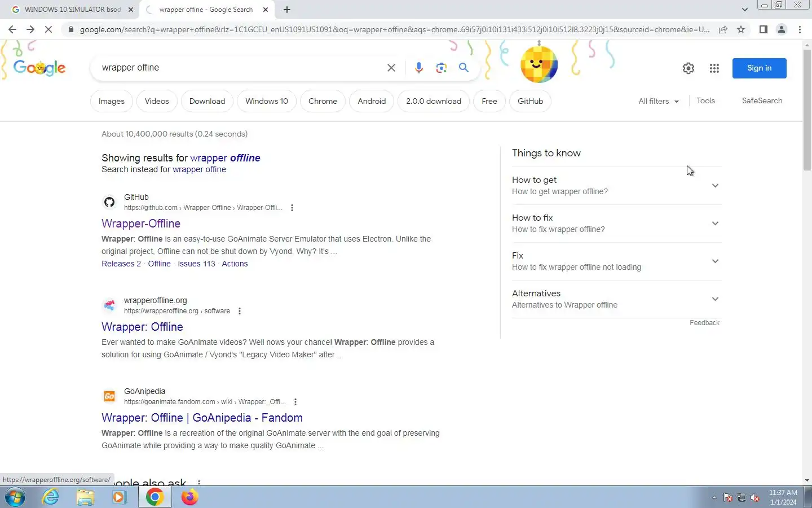This screenshot has width=812, height=508.
Task: Select the Download filter chip
Action: pos(207,101)
